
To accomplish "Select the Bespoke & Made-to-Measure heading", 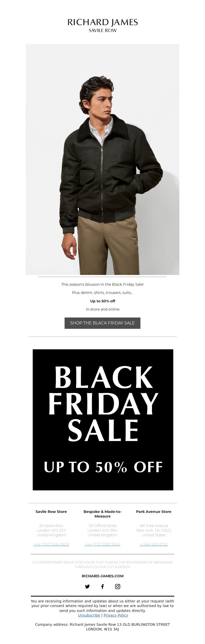I will [x=102, y=514].
